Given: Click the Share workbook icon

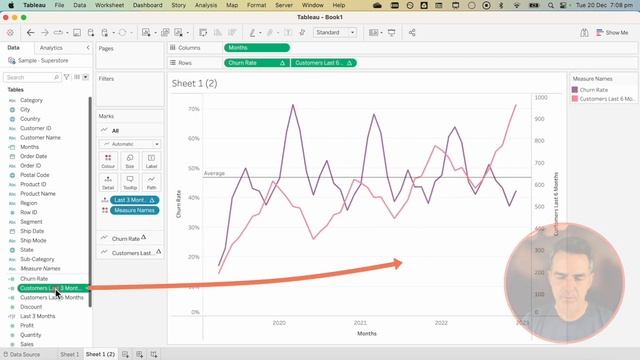Looking at the screenshot, I should tap(412, 33).
